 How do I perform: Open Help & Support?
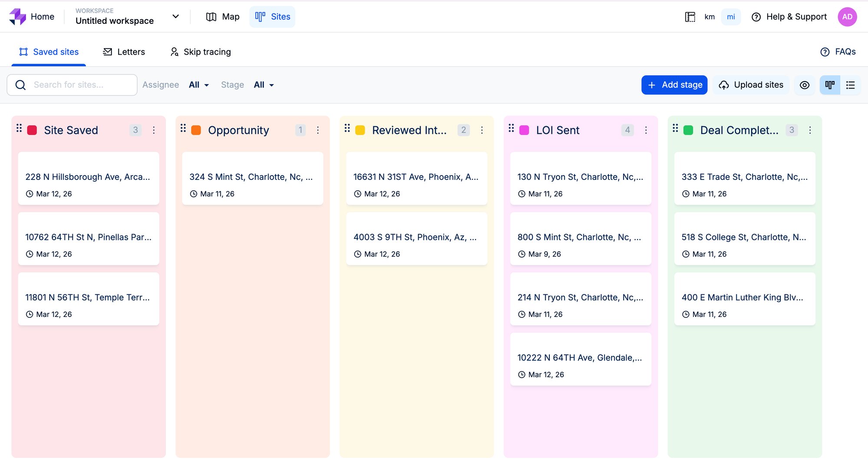tap(789, 17)
